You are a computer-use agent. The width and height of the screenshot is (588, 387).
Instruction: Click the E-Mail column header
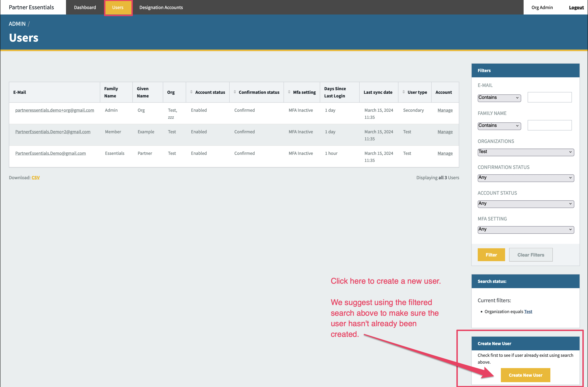click(x=55, y=92)
